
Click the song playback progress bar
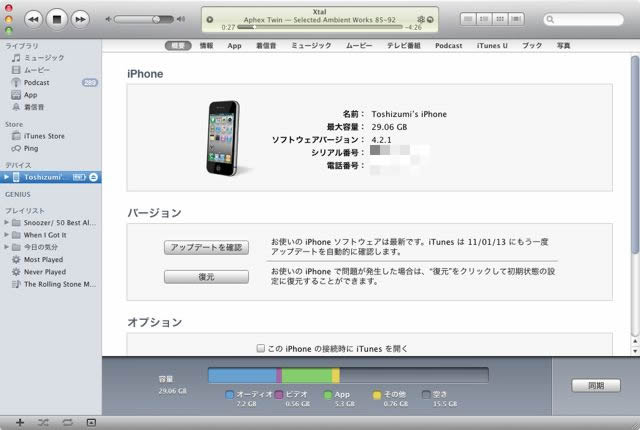coord(320,27)
